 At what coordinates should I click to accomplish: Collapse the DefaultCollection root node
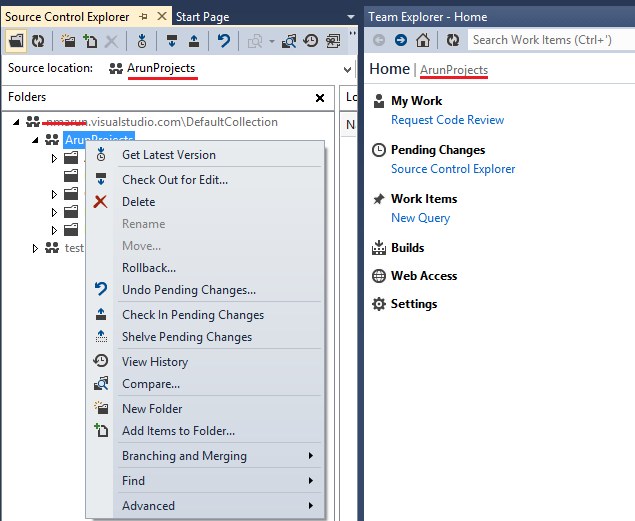pyautogui.click(x=16, y=122)
